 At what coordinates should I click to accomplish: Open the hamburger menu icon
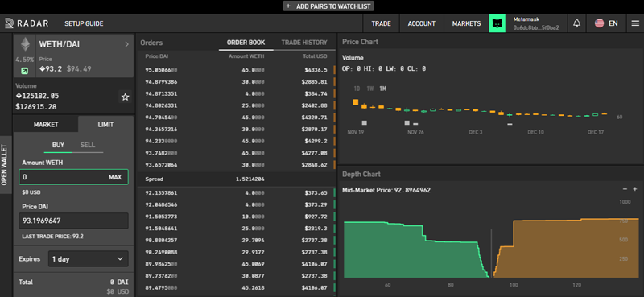coord(635,23)
